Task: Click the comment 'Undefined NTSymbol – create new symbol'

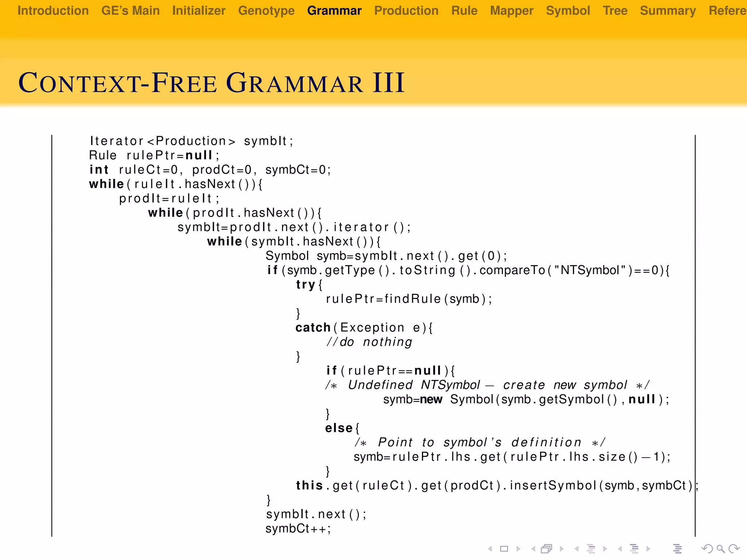Action: (x=488, y=385)
